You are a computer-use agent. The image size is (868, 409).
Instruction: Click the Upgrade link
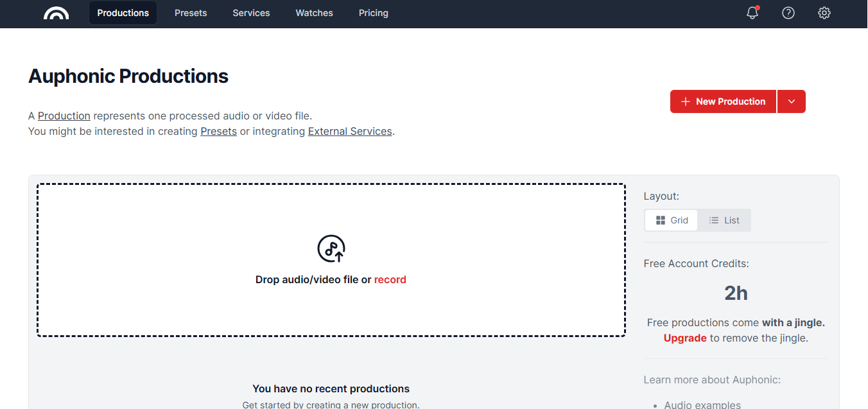click(685, 338)
